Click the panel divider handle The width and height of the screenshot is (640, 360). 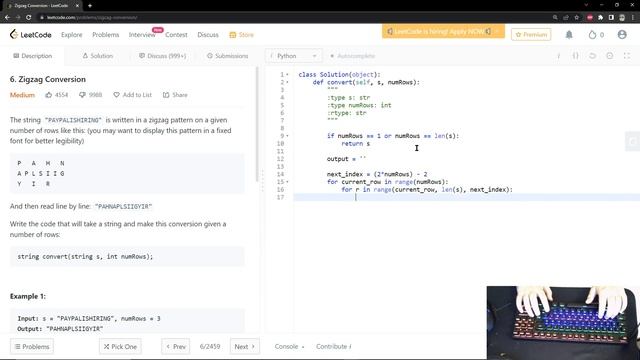click(x=262, y=181)
